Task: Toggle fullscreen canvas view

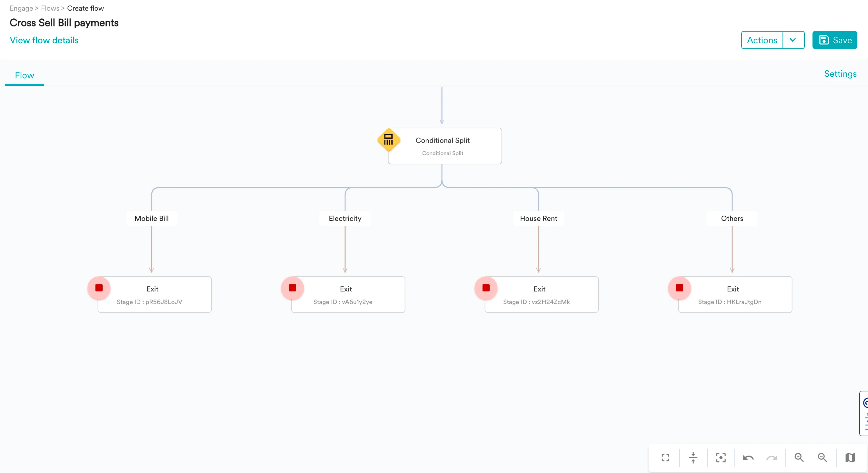Action: click(665, 458)
